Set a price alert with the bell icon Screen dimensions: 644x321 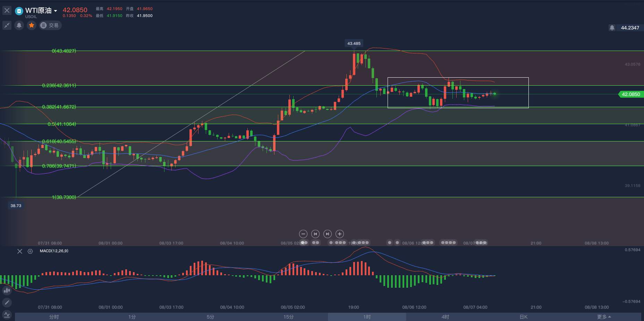coord(19,25)
